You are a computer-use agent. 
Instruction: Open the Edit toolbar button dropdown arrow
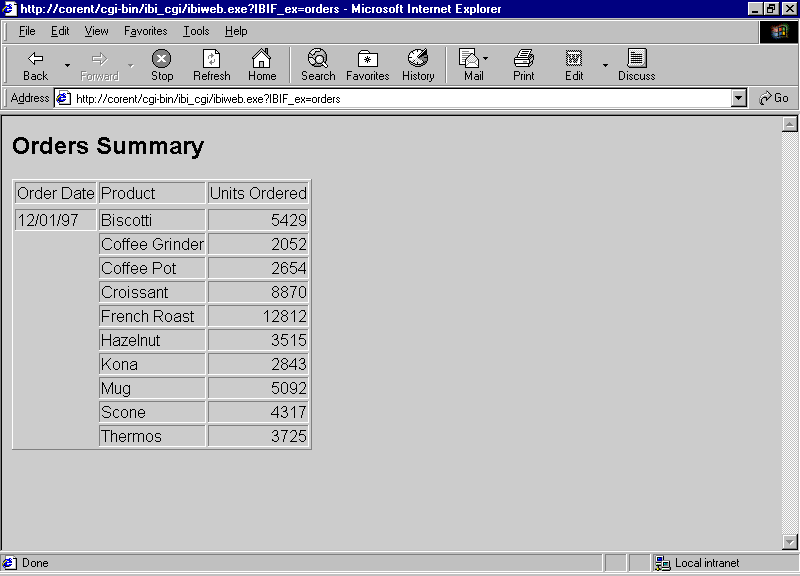tap(605, 65)
